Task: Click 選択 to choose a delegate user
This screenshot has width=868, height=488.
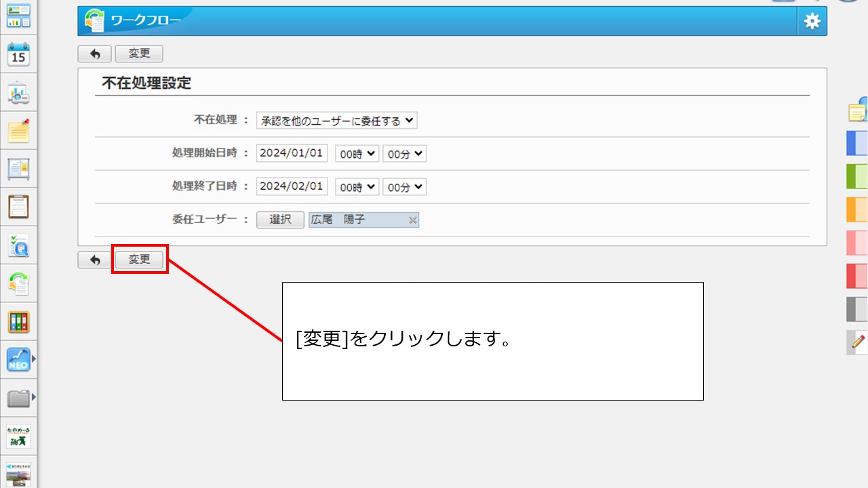Action: tap(280, 220)
